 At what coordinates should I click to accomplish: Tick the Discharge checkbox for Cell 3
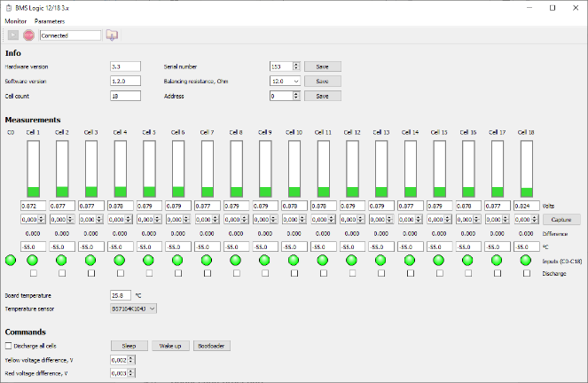pos(91,274)
